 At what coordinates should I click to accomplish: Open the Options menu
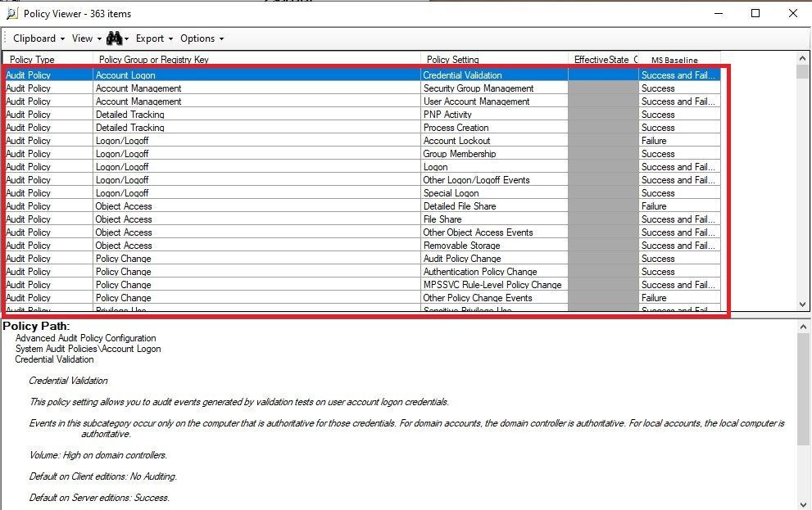(x=199, y=38)
